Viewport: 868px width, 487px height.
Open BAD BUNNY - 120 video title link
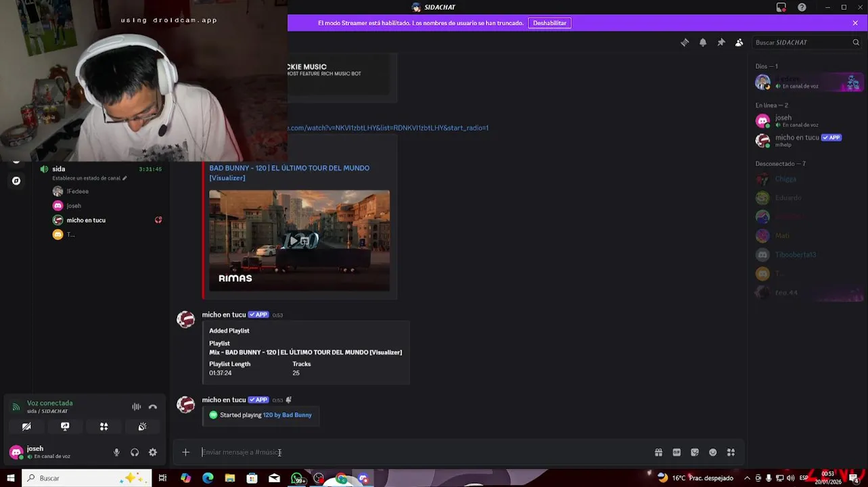tap(289, 173)
